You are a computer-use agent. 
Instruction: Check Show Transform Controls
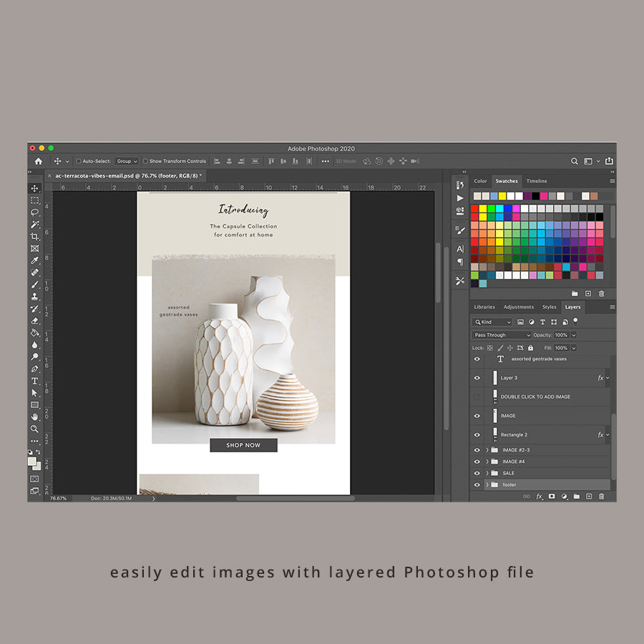[145, 161]
